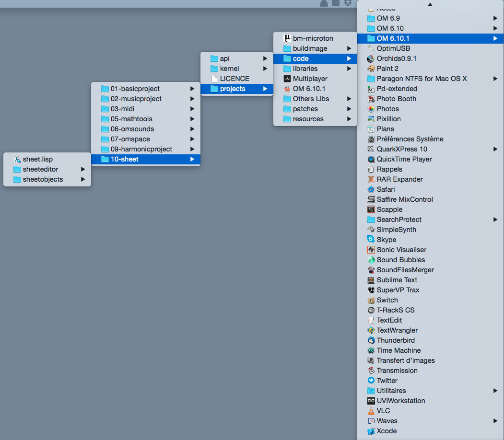Click the Time Machine icon
504x440 pixels.
[x=371, y=350]
